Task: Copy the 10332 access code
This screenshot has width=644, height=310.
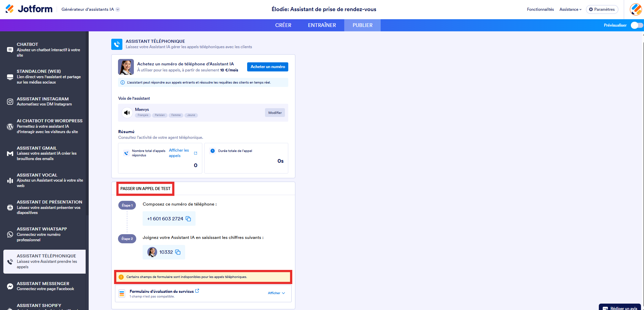Action: [x=178, y=252]
